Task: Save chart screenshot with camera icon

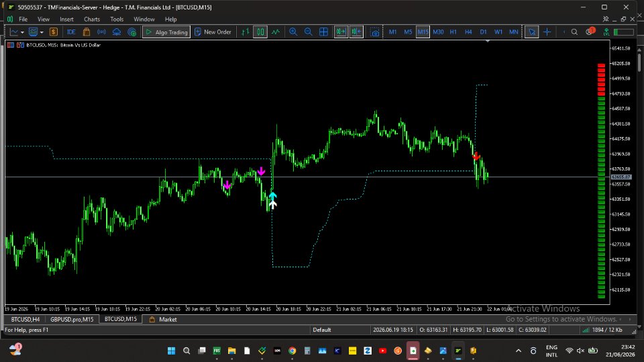Action: (x=374, y=32)
